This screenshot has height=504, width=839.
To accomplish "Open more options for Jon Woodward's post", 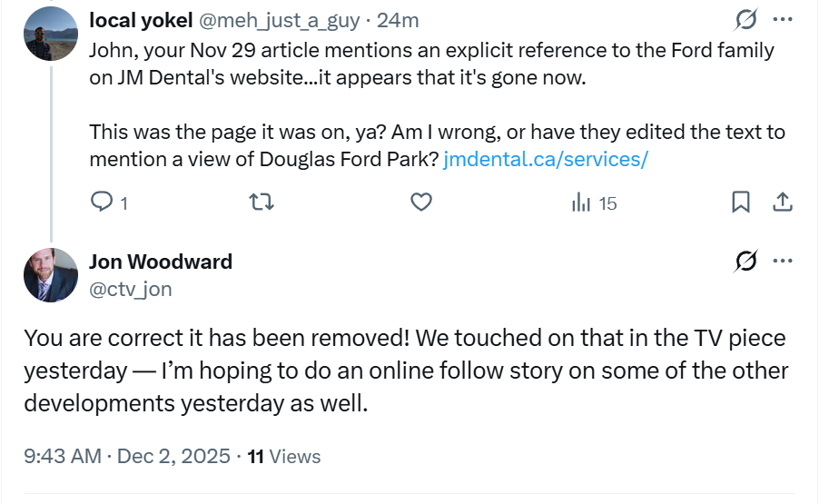I will pyautogui.click(x=782, y=262).
